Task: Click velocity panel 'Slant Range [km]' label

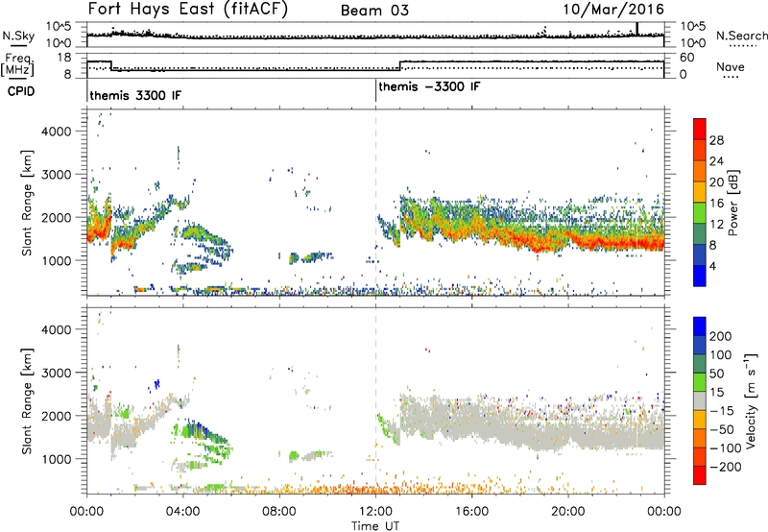Action: (x=27, y=401)
